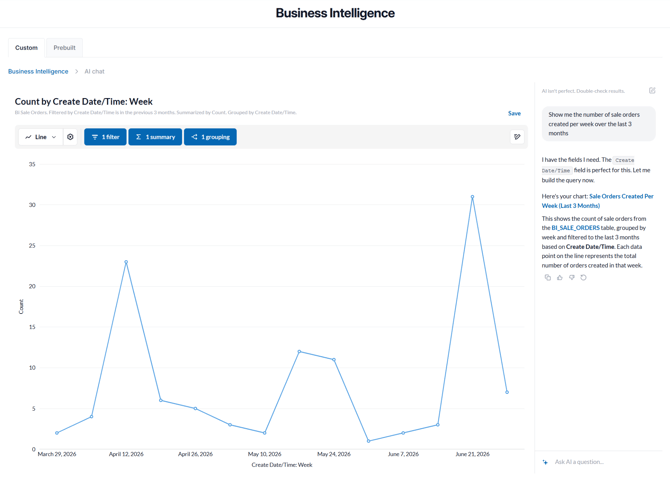
Task: Click 'AI isn't perfect. Double-check results.' notice
Action: 583,91
